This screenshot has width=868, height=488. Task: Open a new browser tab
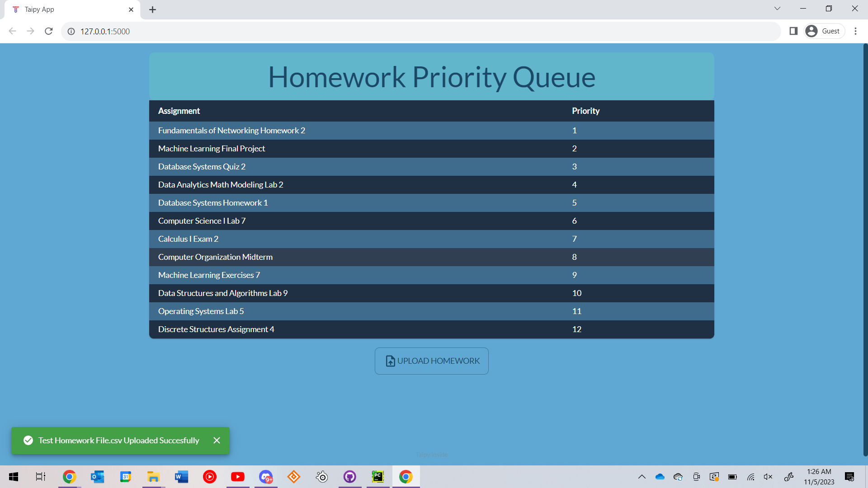153,9
